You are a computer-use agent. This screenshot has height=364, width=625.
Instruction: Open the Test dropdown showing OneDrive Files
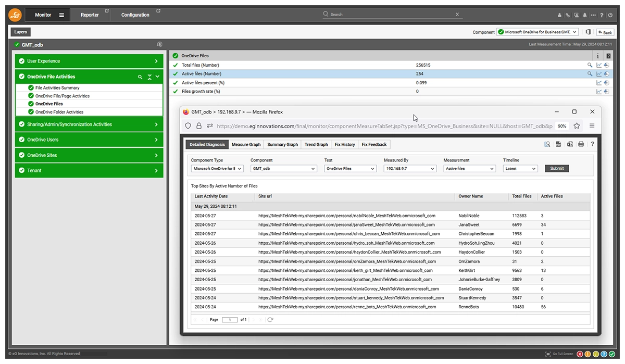pyautogui.click(x=351, y=169)
